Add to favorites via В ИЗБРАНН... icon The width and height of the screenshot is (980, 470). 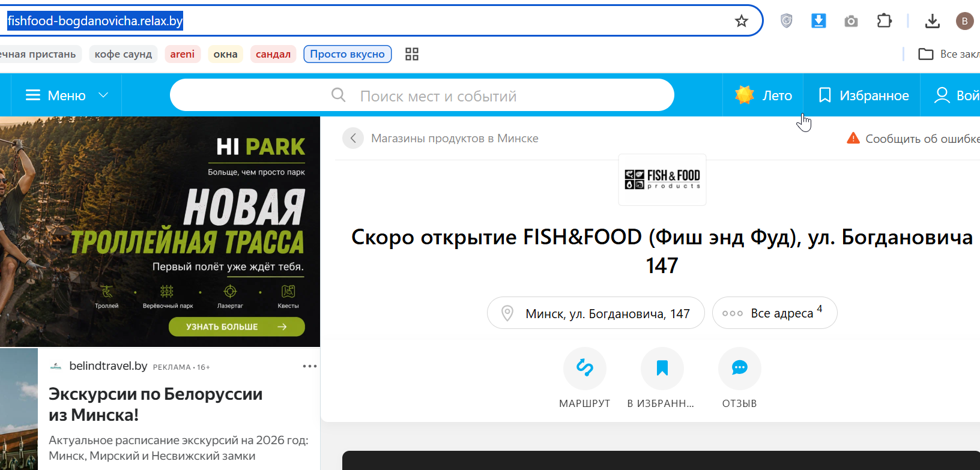pyautogui.click(x=662, y=368)
